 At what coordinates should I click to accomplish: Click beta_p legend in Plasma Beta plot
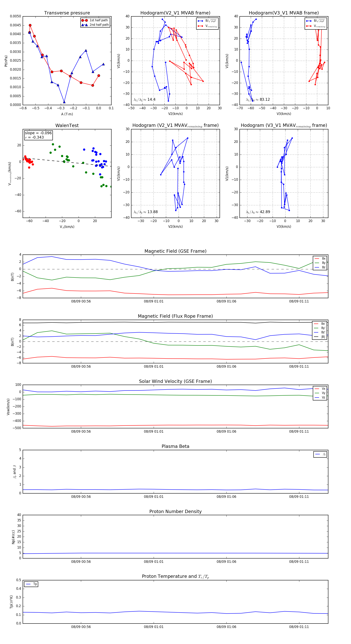click(x=320, y=454)
